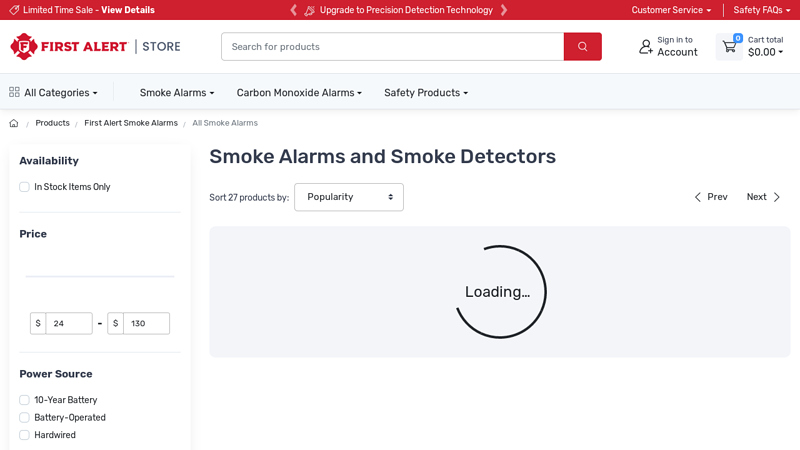The height and width of the screenshot is (450, 800).
Task: Go to First Alert Smoke Alarms breadcrumb
Action: click(131, 123)
